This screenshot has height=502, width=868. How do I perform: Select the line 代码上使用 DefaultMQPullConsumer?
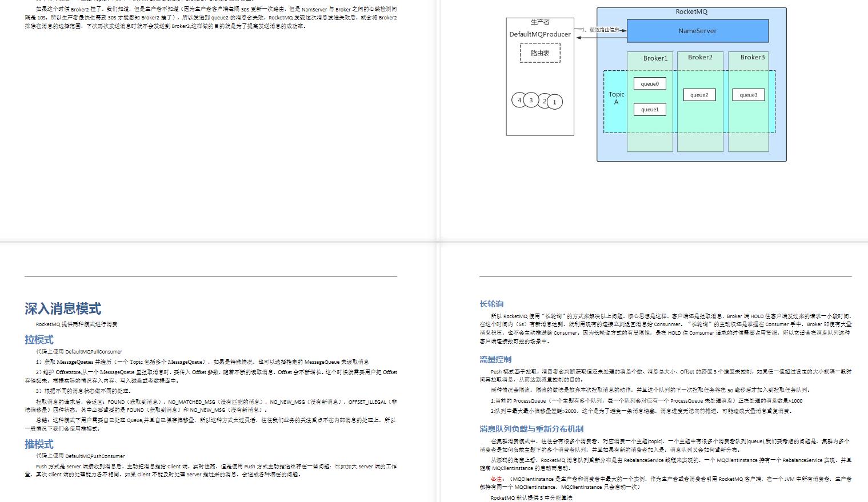(79, 352)
